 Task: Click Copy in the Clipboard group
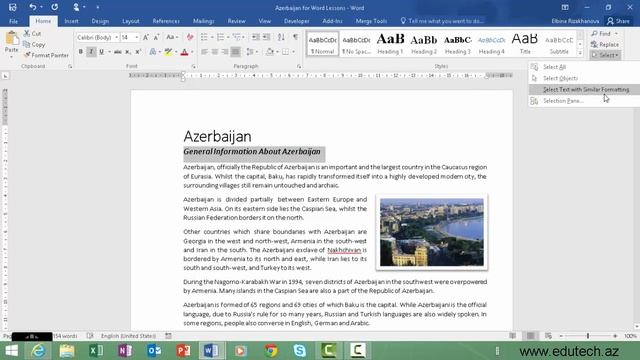pos(34,44)
